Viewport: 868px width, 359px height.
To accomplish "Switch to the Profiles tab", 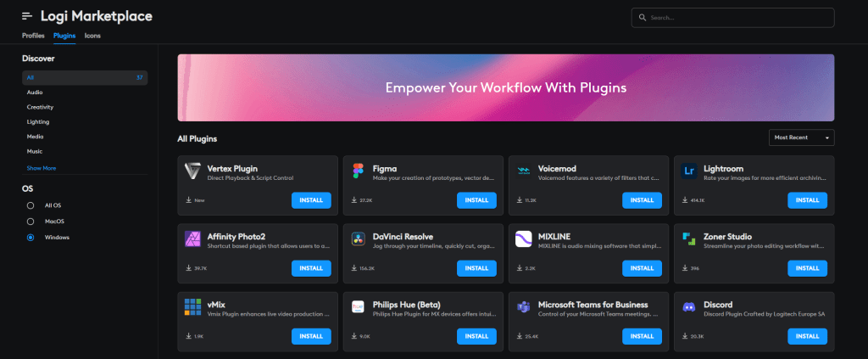I will point(33,36).
